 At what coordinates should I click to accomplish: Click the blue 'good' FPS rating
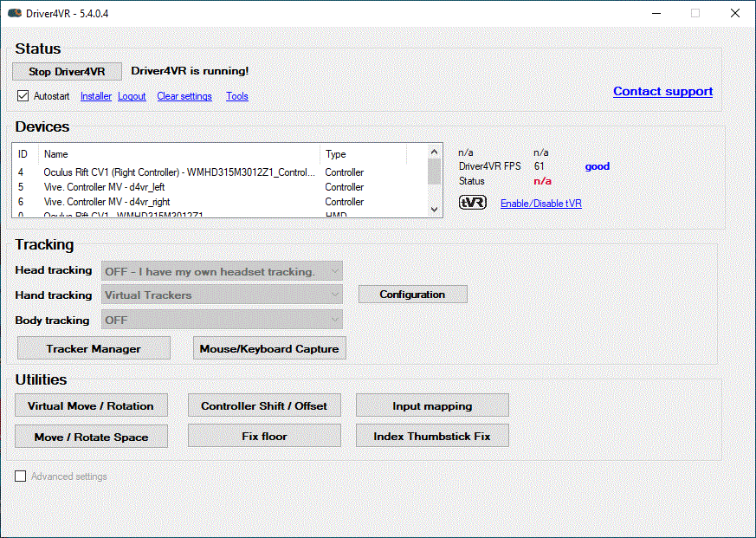point(598,166)
